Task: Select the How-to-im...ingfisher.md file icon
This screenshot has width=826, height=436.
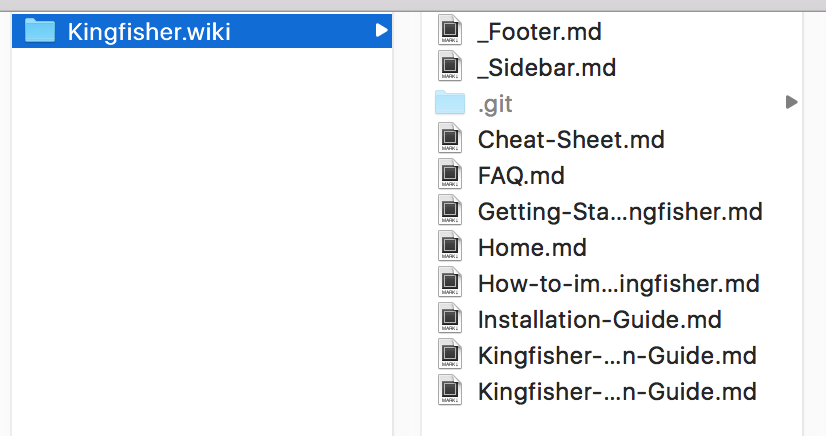Action: tap(450, 282)
